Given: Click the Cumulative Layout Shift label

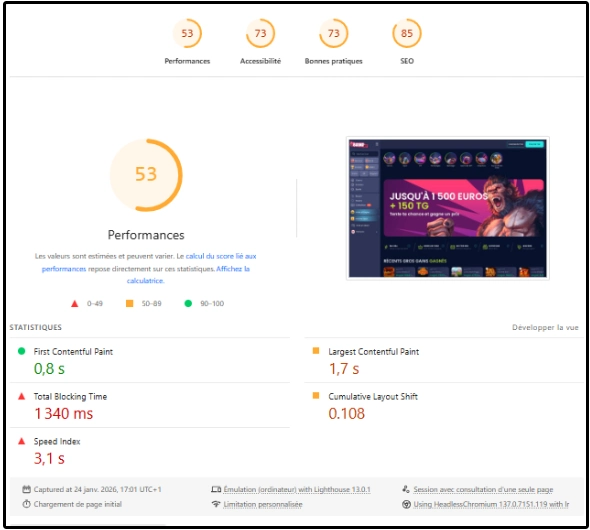Looking at the screenshot, I should coord(373,396).
